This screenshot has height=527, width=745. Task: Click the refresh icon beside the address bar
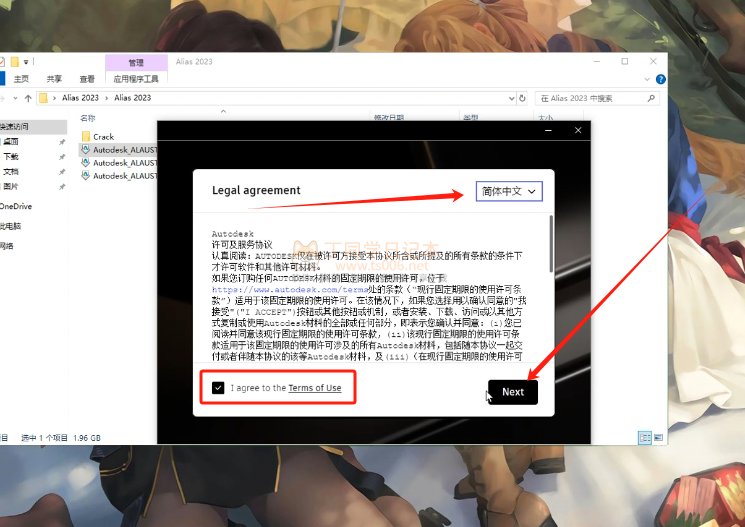[x=523, y=98]
